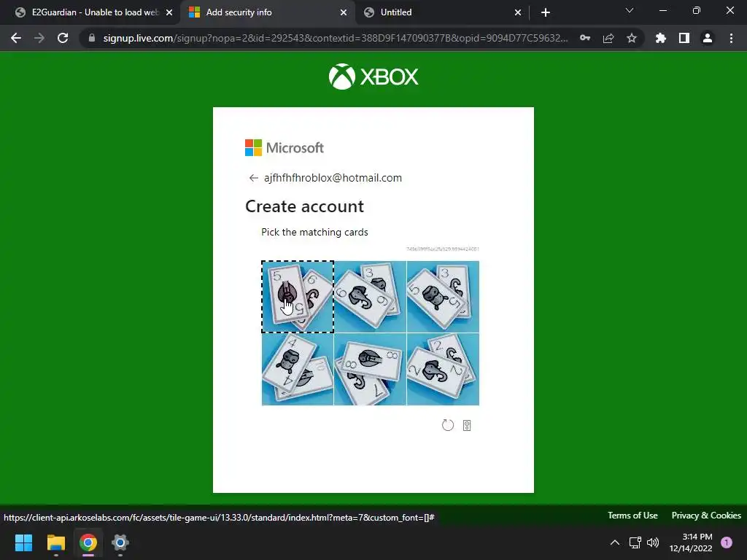This screenshot has height=560, width=747.
Task: Go back using arrow beside the email
Action: click(253, 178)
